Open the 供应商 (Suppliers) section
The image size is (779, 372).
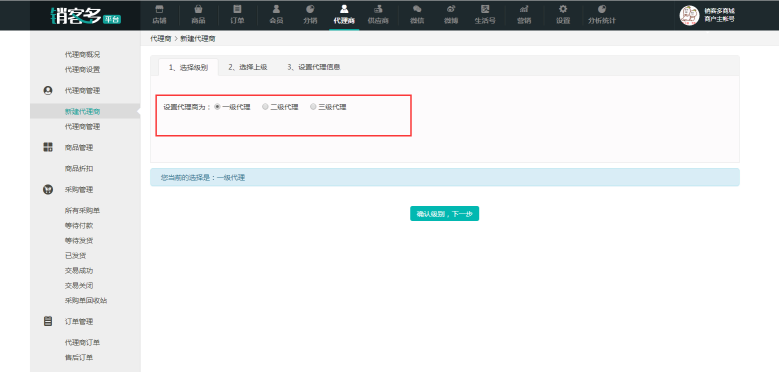378,14
